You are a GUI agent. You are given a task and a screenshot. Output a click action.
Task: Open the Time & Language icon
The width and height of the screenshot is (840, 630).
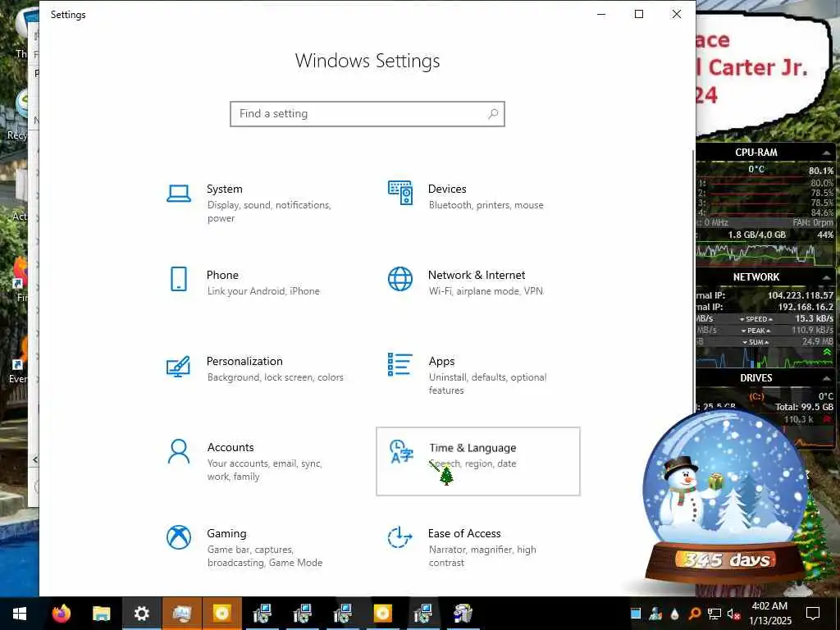pos(401,452)
